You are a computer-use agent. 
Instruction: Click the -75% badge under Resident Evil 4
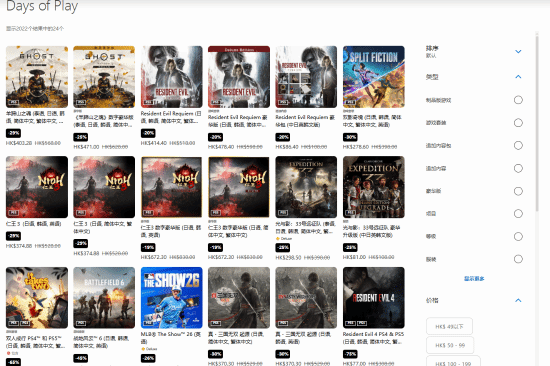[x=350, y=354]
